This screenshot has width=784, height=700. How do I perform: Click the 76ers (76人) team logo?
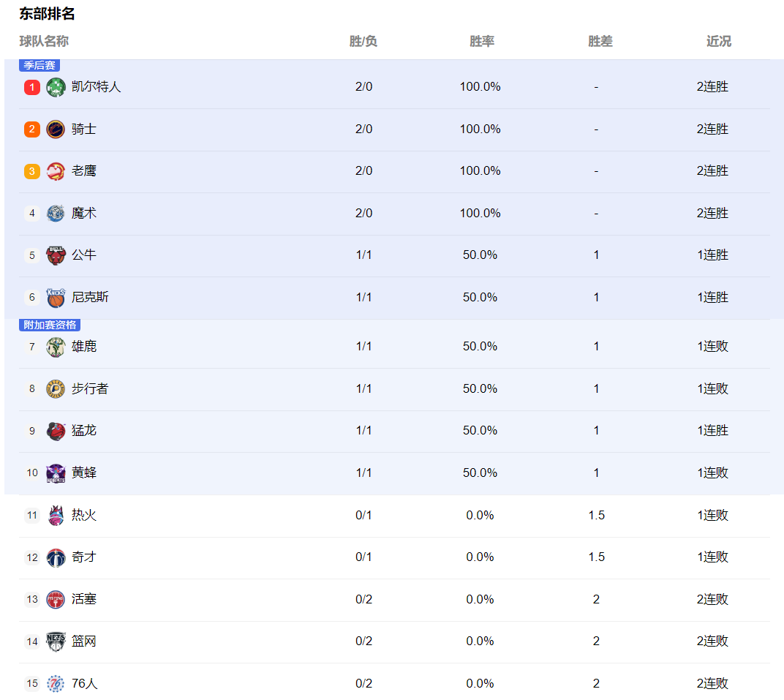(56, 683)
